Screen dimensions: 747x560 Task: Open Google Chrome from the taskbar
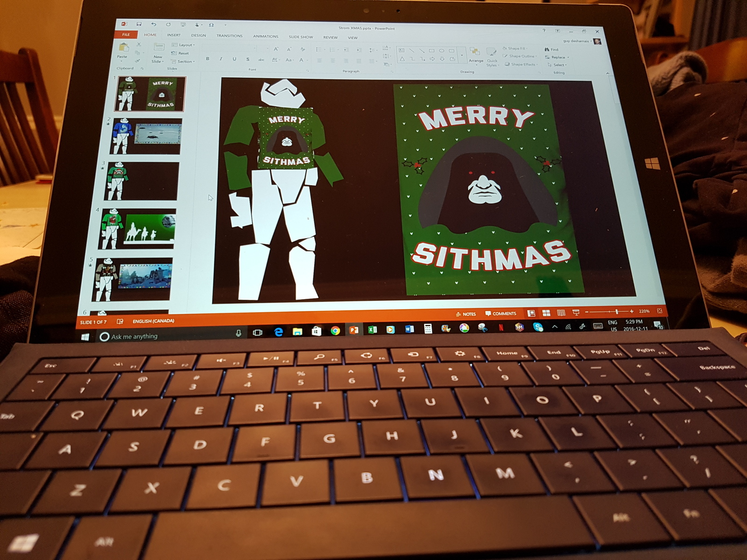coord(335,331)
